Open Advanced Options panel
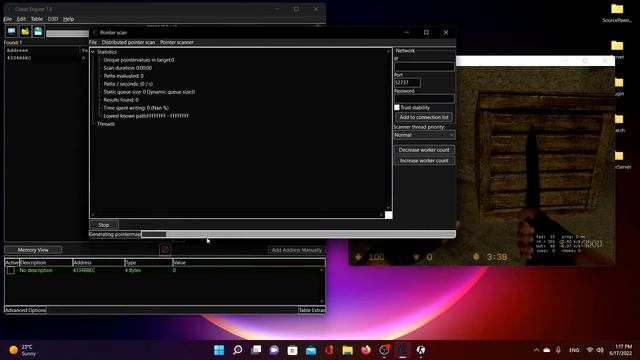Screen dimensions: 640x360 tap(25, 310)
